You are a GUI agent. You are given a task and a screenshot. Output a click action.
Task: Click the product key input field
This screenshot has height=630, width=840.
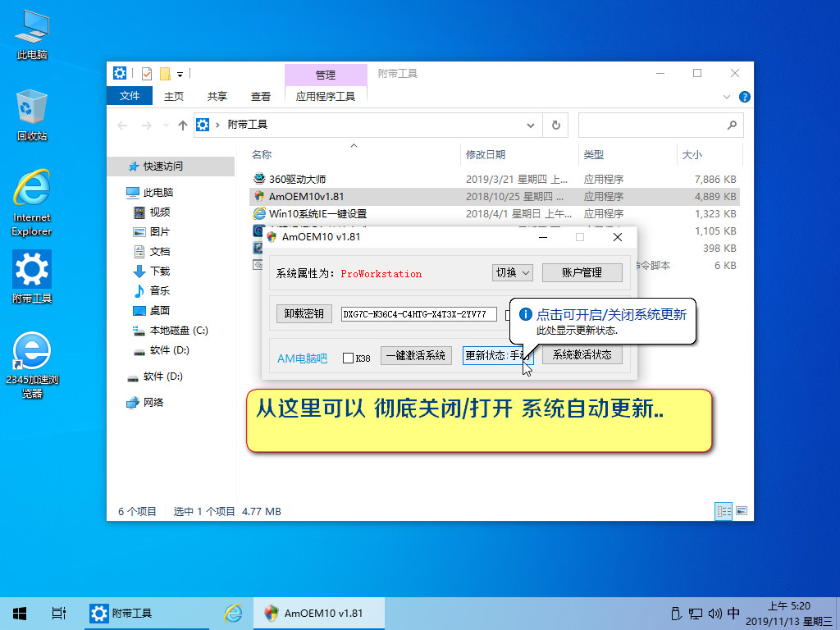coord(419,314)
